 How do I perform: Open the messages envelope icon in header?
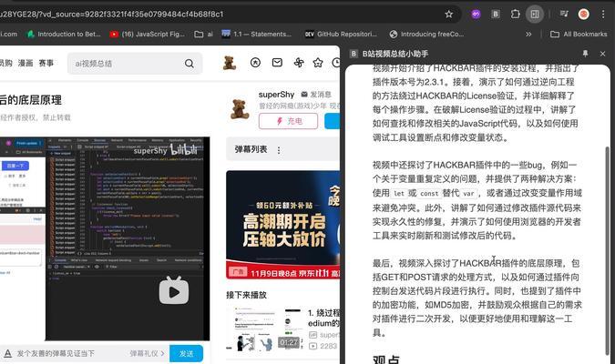(277, 62)
